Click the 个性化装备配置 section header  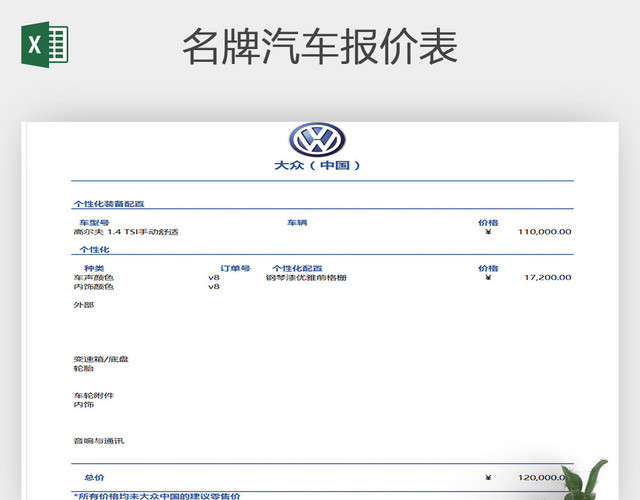tap(109, 204)
